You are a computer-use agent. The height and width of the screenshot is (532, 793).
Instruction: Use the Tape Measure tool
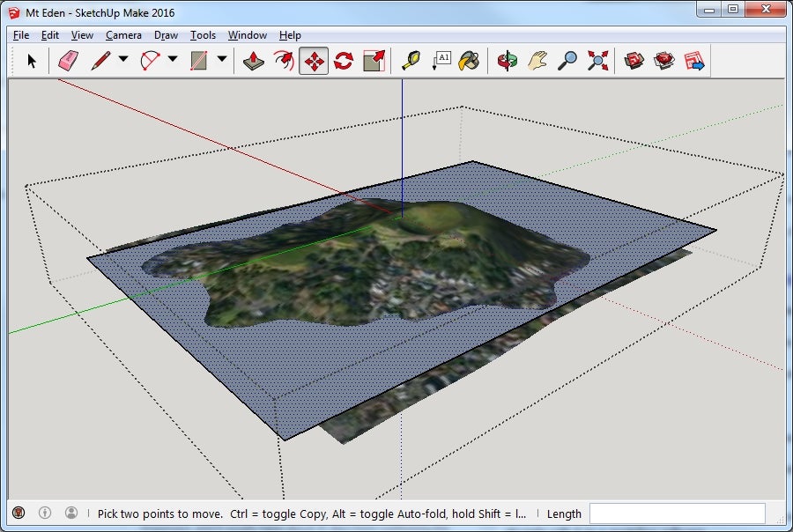[411, 60]
